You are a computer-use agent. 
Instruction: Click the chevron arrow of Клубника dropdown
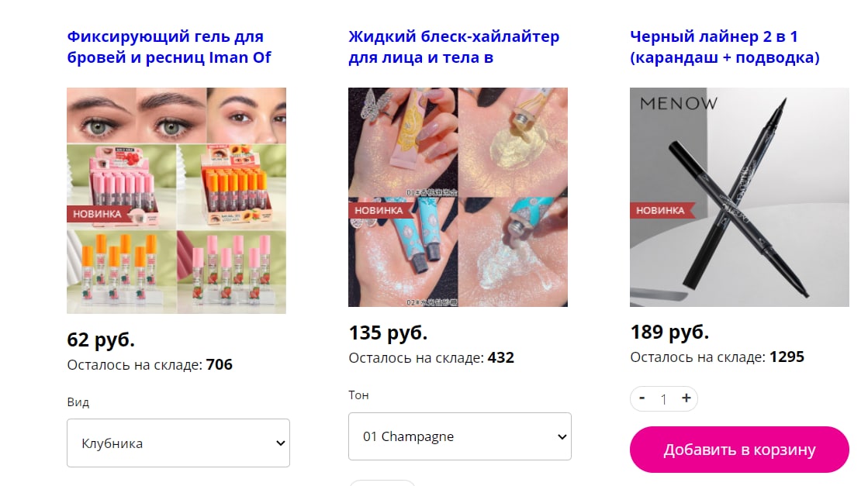280,443
